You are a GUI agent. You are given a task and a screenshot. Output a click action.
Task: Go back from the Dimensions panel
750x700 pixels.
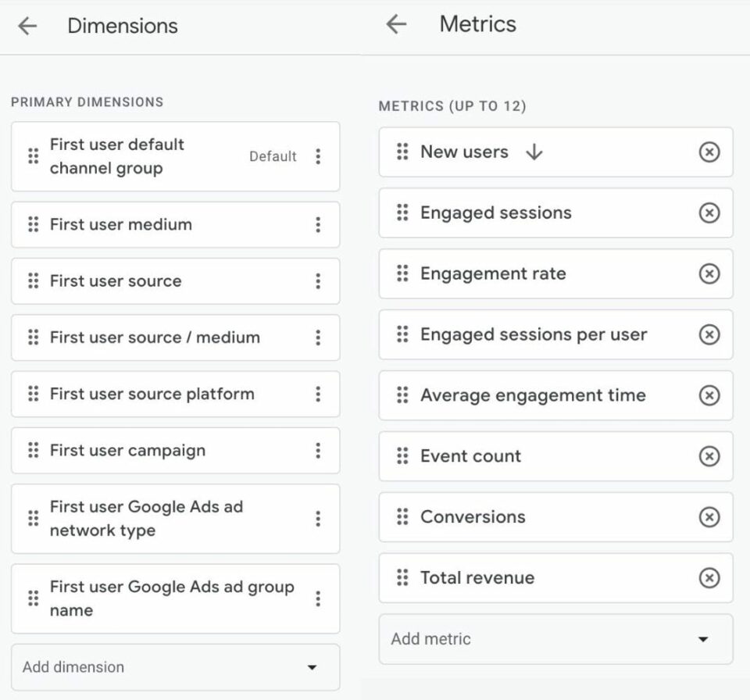point(27,26)
